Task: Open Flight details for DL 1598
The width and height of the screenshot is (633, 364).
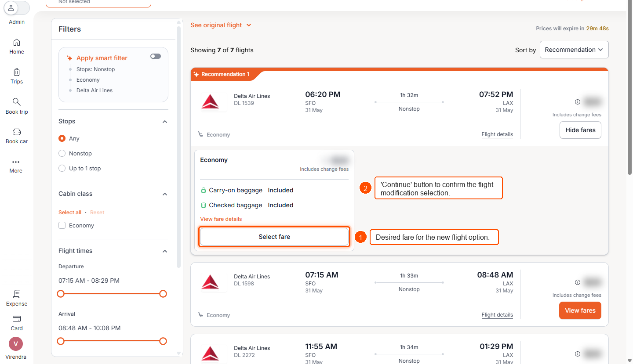Action: (497, 315)
